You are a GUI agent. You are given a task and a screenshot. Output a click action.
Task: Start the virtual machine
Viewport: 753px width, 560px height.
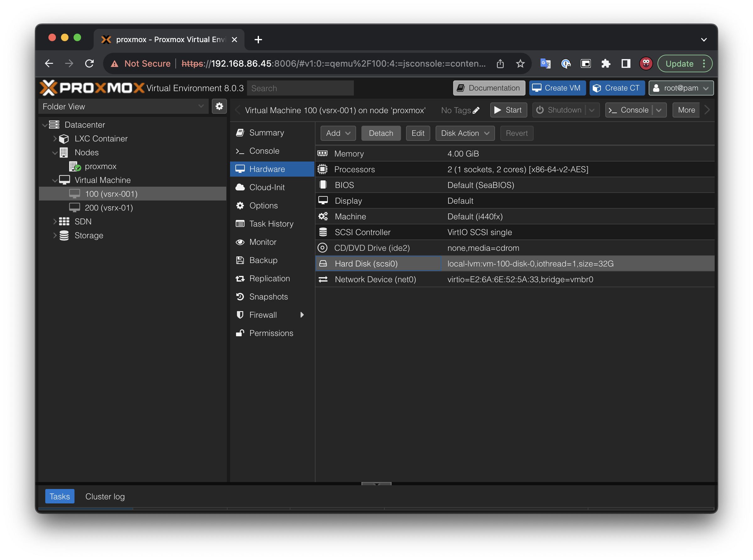[x=508, y=110]
